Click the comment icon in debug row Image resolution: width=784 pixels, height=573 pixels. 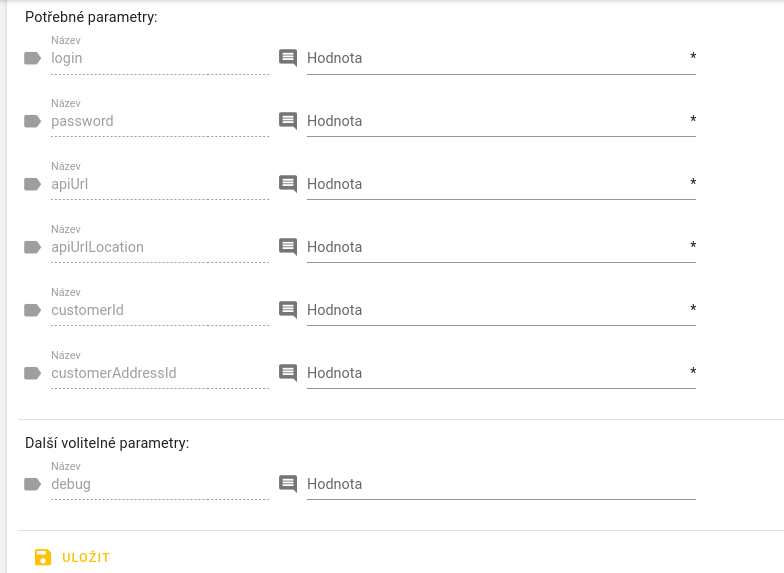tap(288, 484)
